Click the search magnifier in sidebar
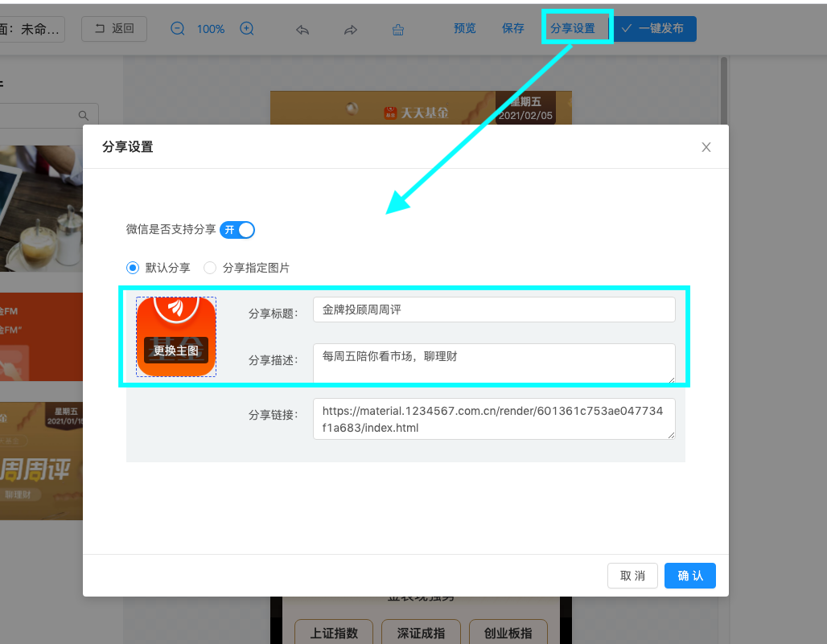Viewport: 827px width, 644px height. [84, 115]
